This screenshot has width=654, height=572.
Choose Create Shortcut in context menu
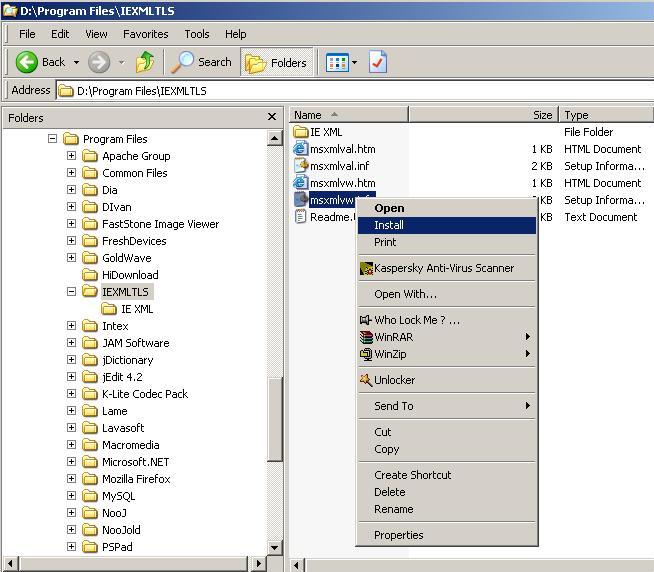click(x=447, y=475)
